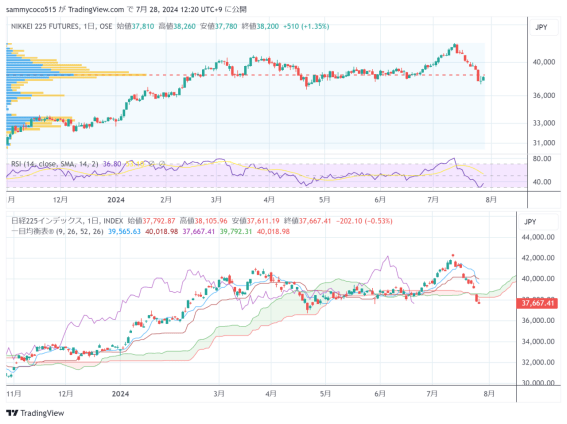Click the Ichimoku value 39,565.63
This screenshot has width=567, height=424.
click(x=124, y=231)
